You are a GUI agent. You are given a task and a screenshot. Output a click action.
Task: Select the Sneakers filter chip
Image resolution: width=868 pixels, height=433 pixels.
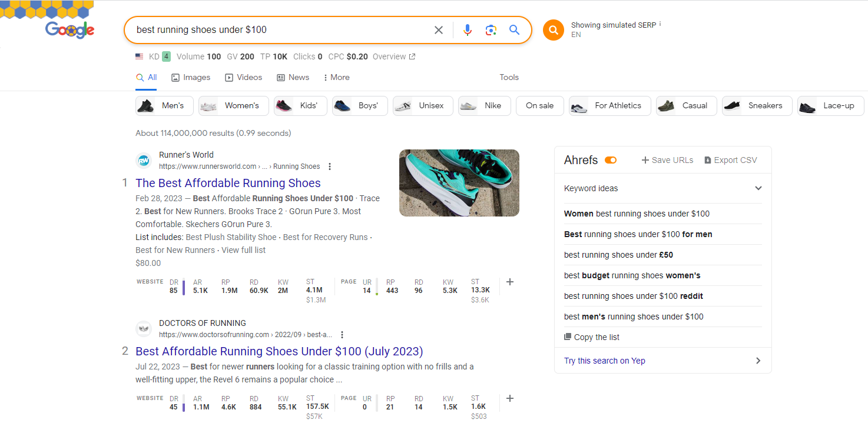coord(757,106)
